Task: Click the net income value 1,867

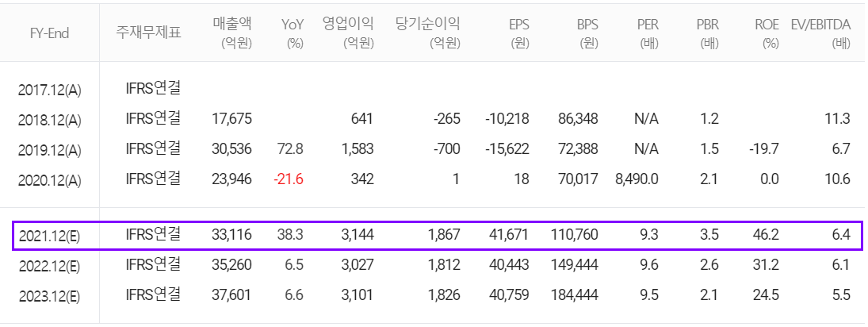Action: (445, 235)
